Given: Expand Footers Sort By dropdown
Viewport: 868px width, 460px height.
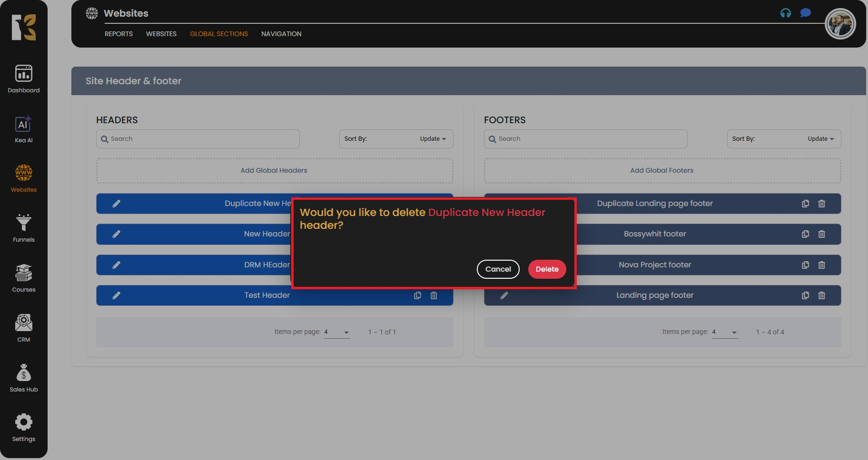Looking at the screenshot, I should click(784, 139).
